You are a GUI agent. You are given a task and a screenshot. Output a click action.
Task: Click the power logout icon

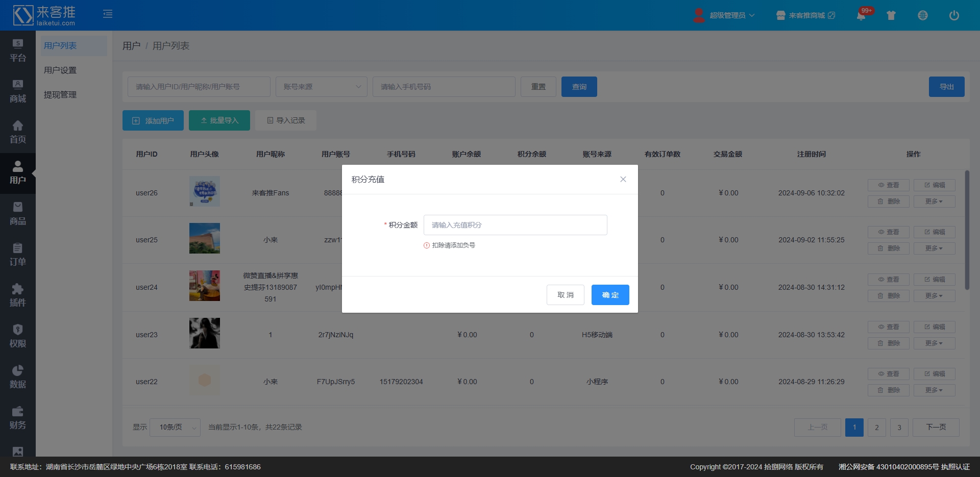[953, 15]
